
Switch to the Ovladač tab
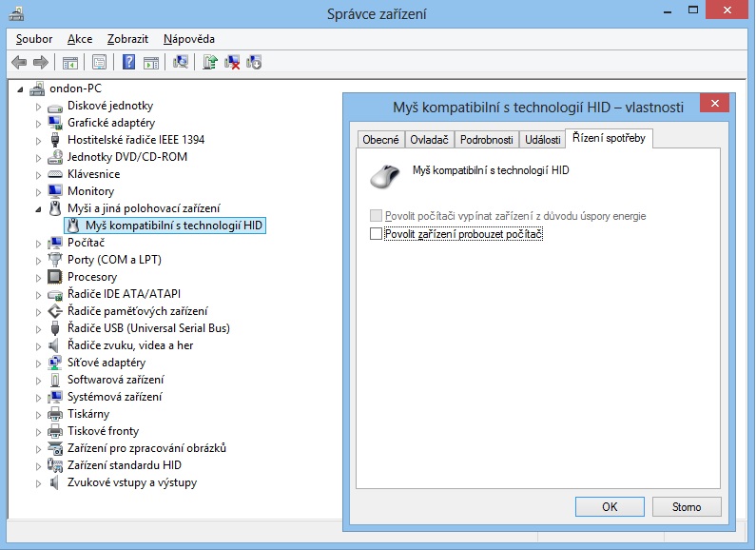point(429,140)
